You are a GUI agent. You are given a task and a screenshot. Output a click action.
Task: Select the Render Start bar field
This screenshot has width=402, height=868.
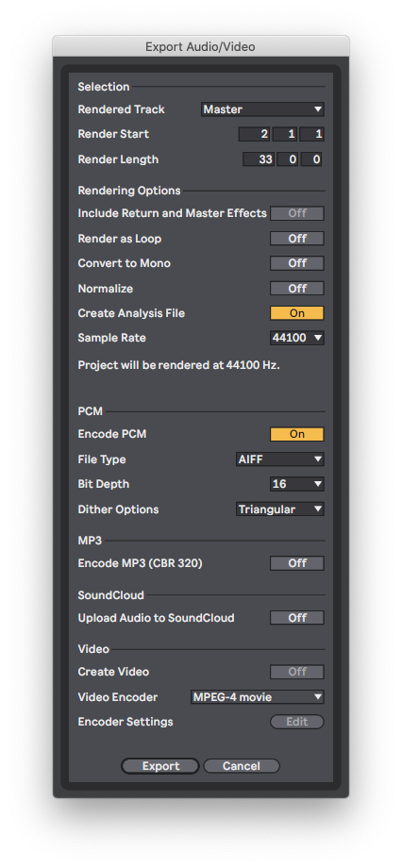coord(254,135)
